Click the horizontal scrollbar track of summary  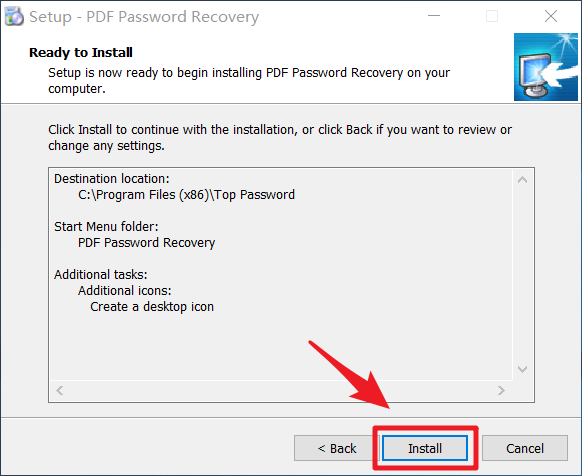coord(281,390)
